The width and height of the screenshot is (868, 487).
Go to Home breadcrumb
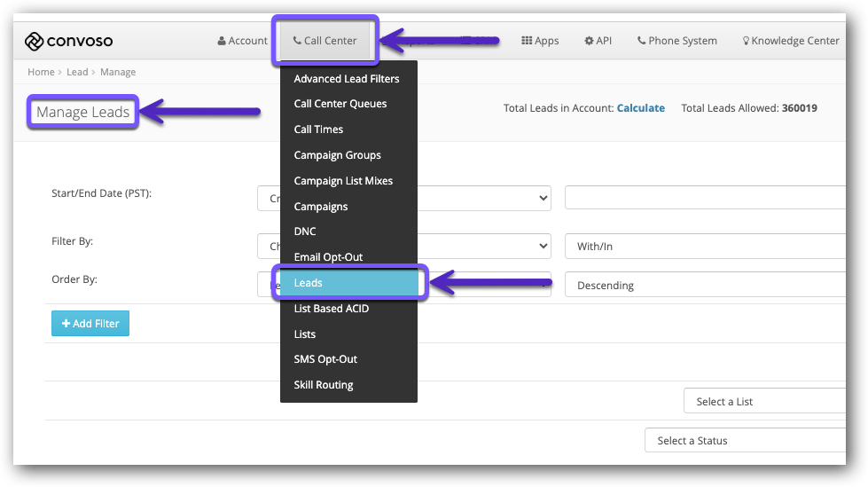pos(41,72)
